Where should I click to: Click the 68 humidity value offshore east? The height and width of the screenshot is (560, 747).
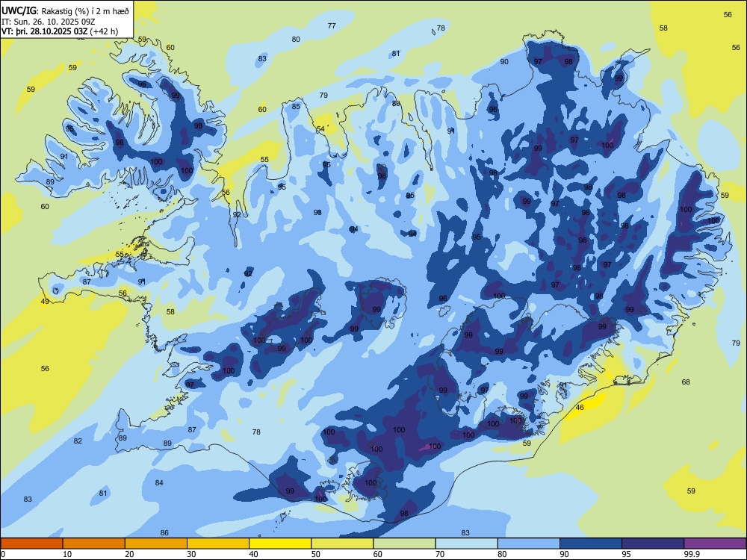686,382
